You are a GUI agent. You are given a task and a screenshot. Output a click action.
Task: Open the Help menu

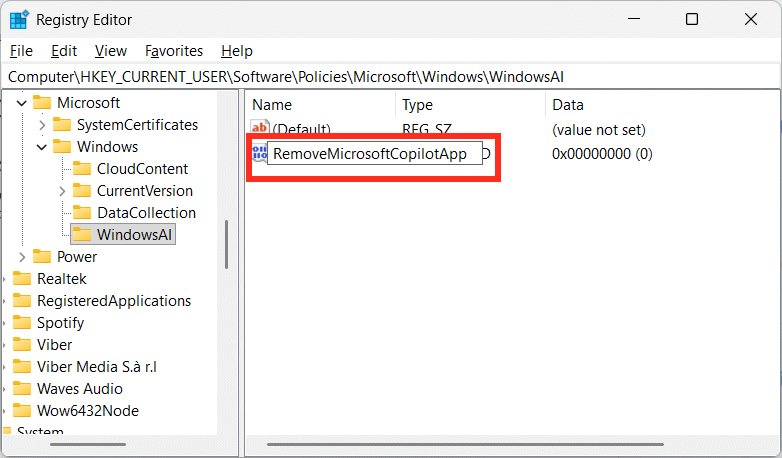(x=237, y=51)
